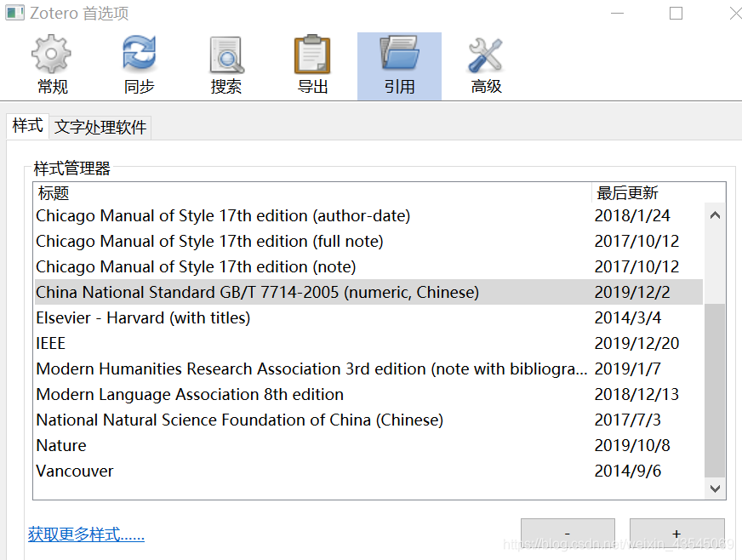Click the style list scrollbar thumb
The width and height of the screenshot is (742, 560).
pos(715,391)
